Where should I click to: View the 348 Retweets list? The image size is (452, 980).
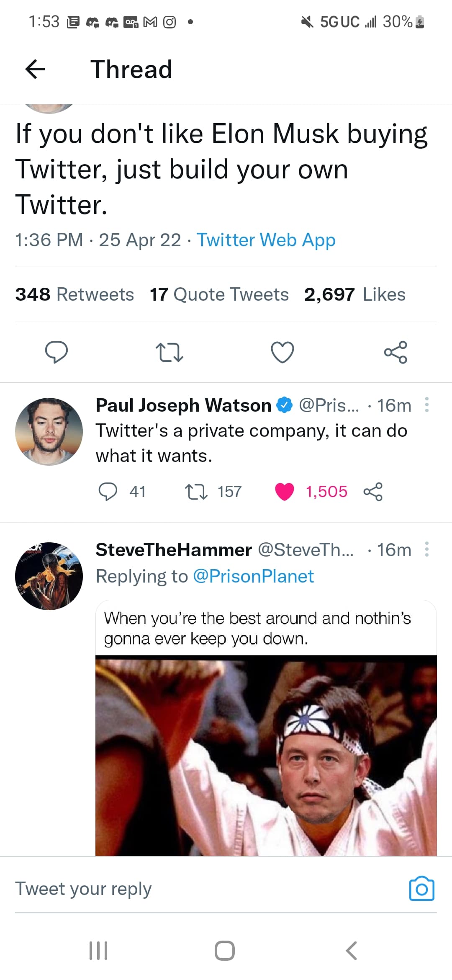pos(74,294)
